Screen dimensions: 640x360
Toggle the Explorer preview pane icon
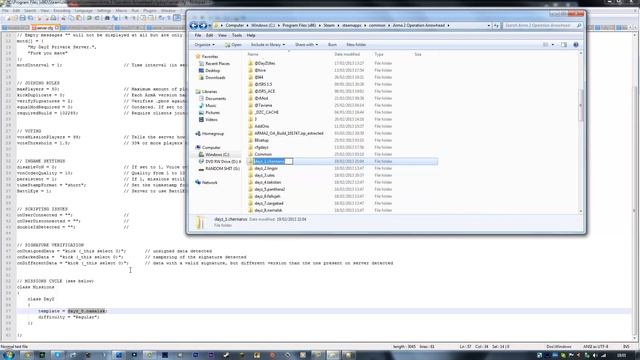click(x=564, y=44)
